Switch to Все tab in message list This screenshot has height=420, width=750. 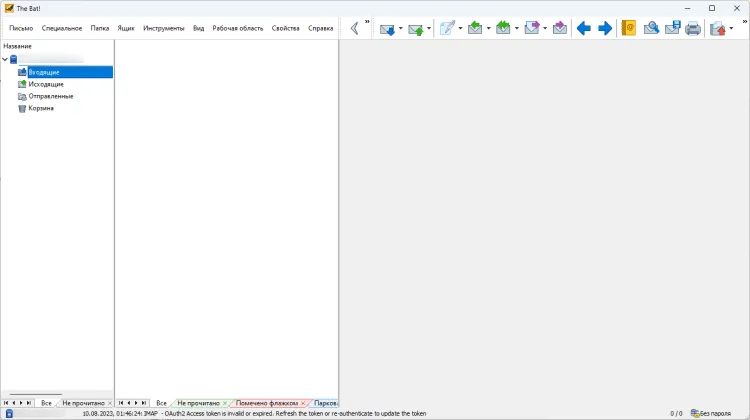161,403
